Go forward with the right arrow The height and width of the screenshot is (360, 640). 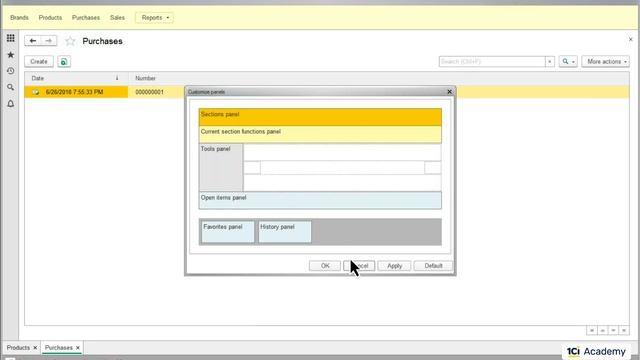click(49, 41)
